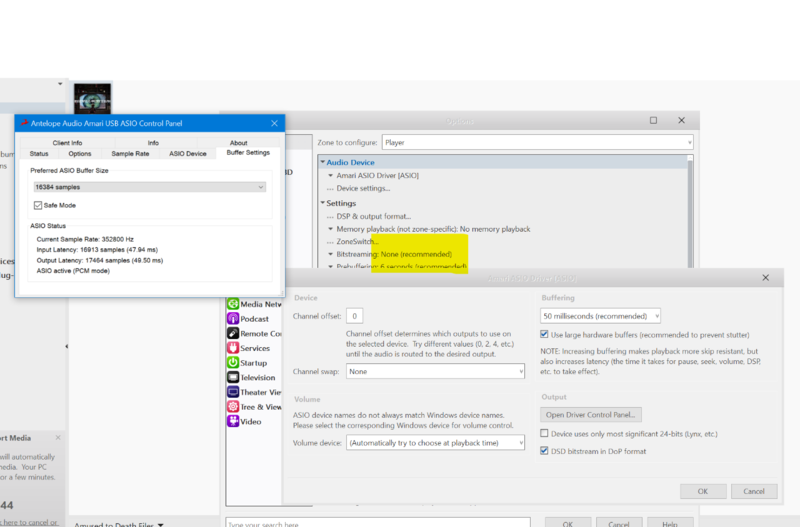Expand the Channel swap dropdown

[x=436, y=371]
